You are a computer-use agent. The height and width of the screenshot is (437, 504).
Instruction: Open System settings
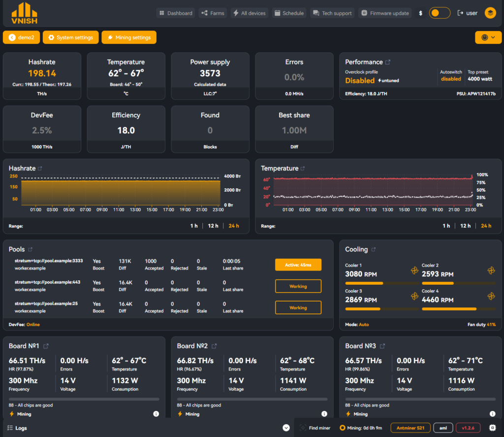pyautogui.click(x=71, y=37)
